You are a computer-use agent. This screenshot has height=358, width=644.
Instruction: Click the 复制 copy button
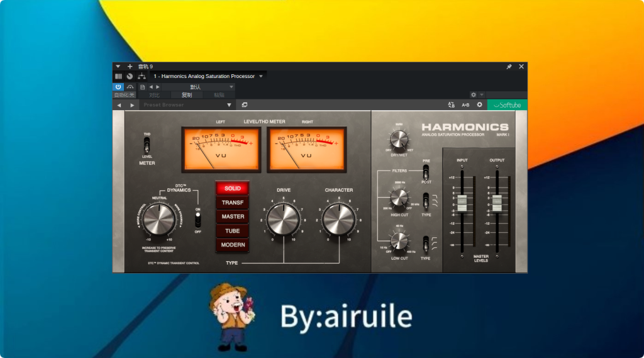[187, 95]
